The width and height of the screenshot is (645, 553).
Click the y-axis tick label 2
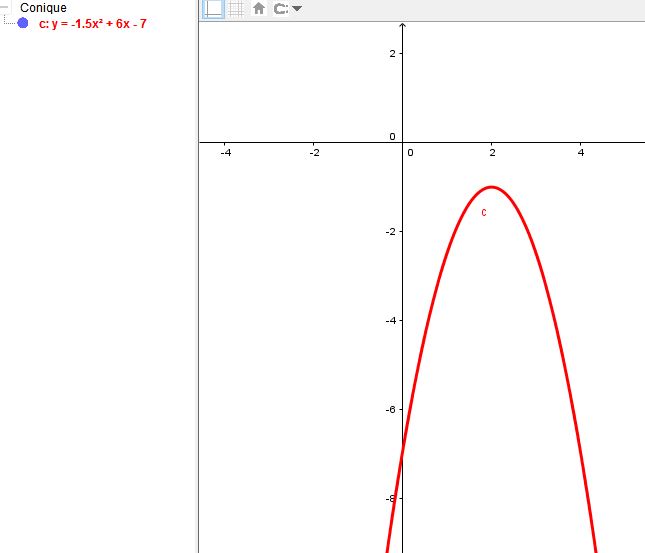coord(393,53)
